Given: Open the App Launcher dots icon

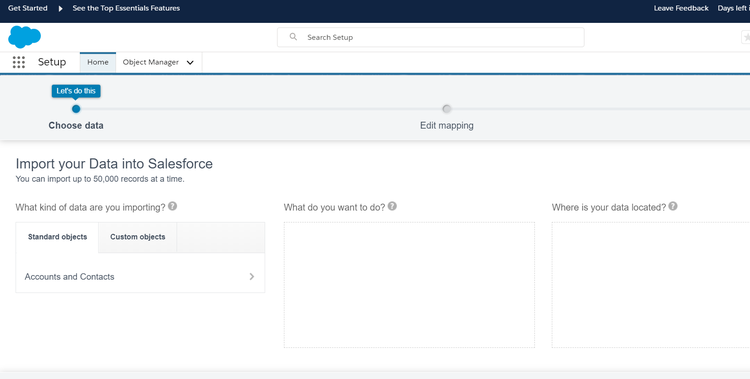Looking at the screenshot, I should click(x=19, y=62).
